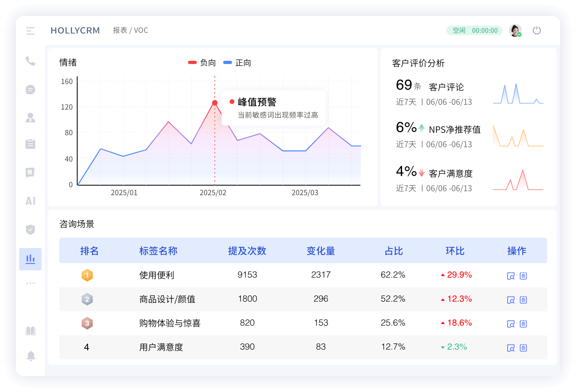Open the AI assistant from the sidebar
This screenshot has width=576, height=392.
point(30,201)
